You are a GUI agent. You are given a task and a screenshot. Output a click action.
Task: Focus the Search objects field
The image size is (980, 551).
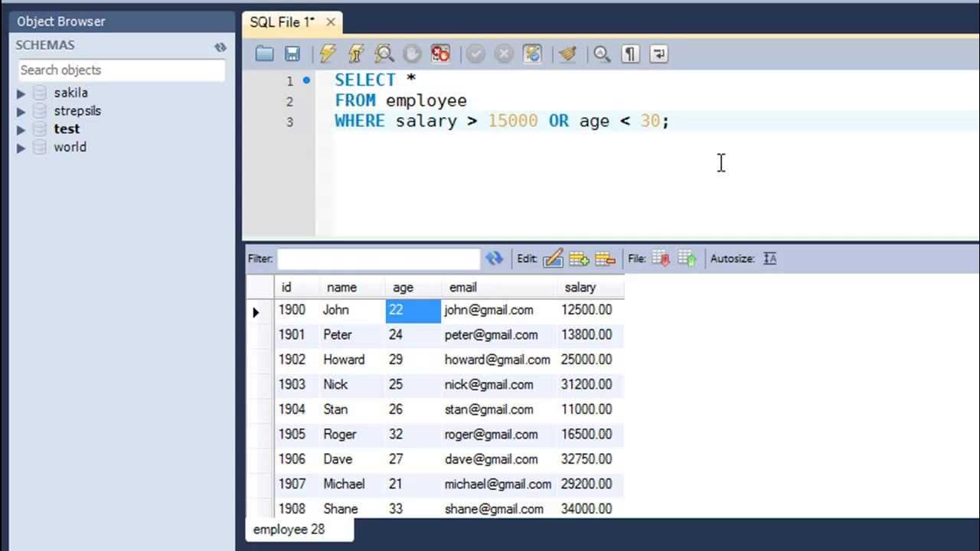coord(121,70)
